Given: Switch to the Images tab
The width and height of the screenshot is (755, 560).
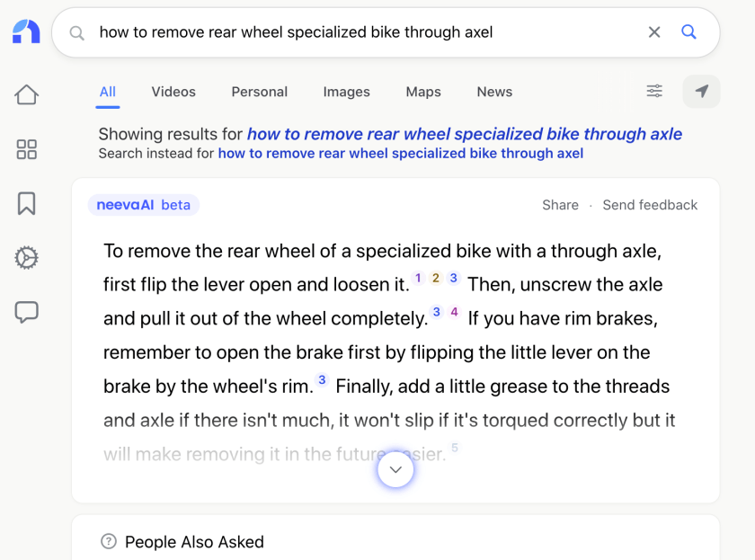Looking at the screenshot, I should tap(346, 92).
